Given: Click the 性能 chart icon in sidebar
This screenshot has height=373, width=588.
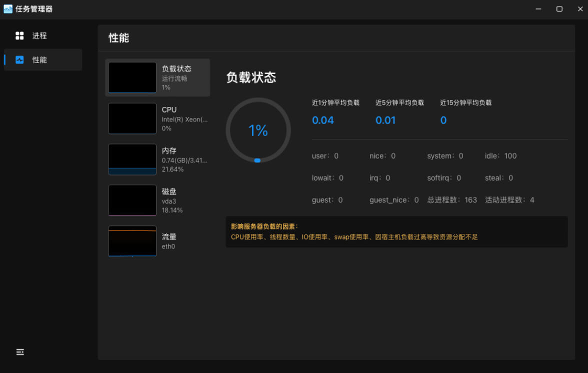Looking at the screenshot, I should tap(19, 59).
